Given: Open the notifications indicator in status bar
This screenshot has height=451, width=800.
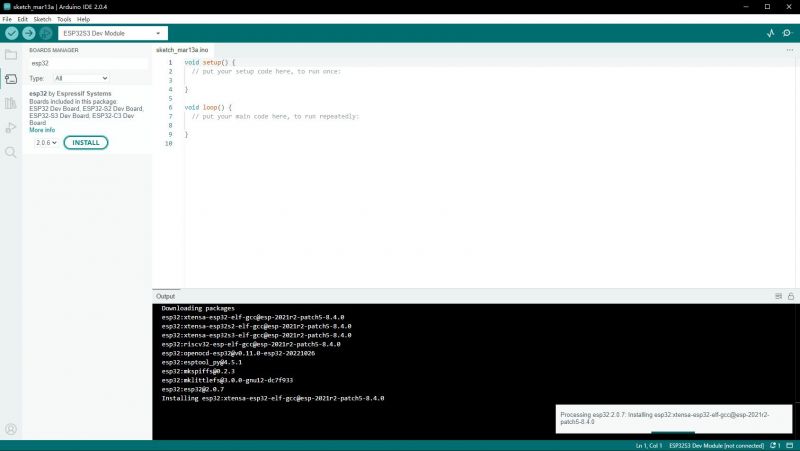Looking at the screenshot, I should [x=775, y=445].
